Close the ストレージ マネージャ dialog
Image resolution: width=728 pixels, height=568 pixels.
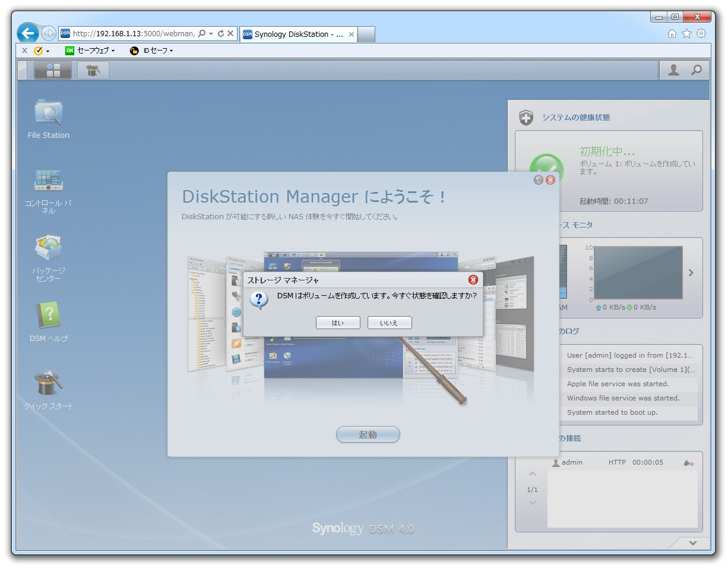(473, 280)
